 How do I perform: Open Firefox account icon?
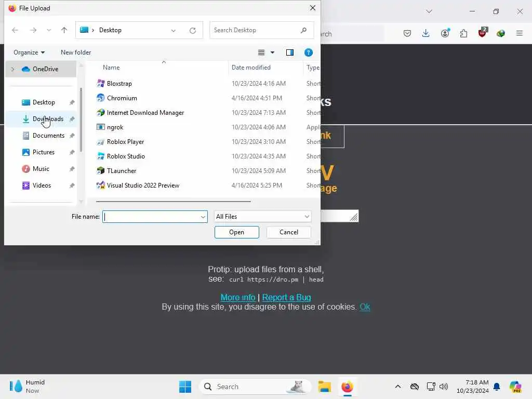coord(445,33)
